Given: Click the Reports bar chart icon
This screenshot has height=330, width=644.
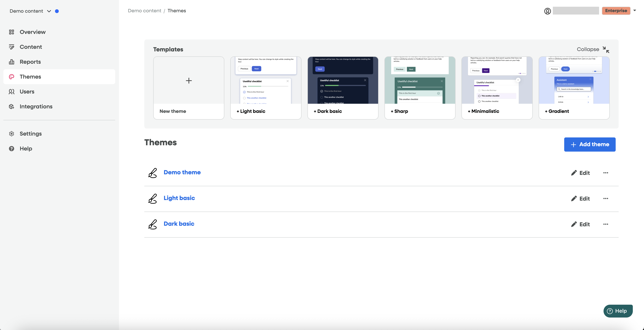Looking at the screenshot, I should pos(12,62).
